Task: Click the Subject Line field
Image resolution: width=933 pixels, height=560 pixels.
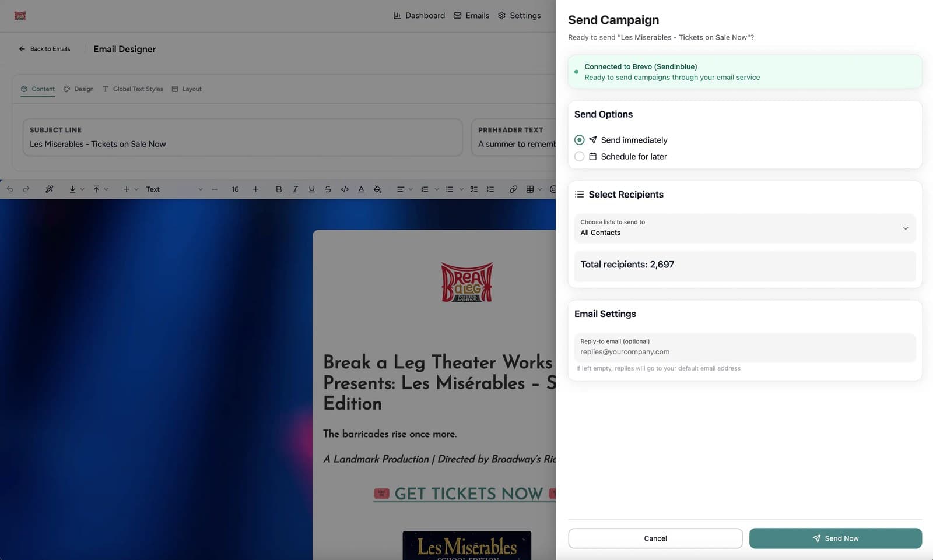Action: point(243,138)
